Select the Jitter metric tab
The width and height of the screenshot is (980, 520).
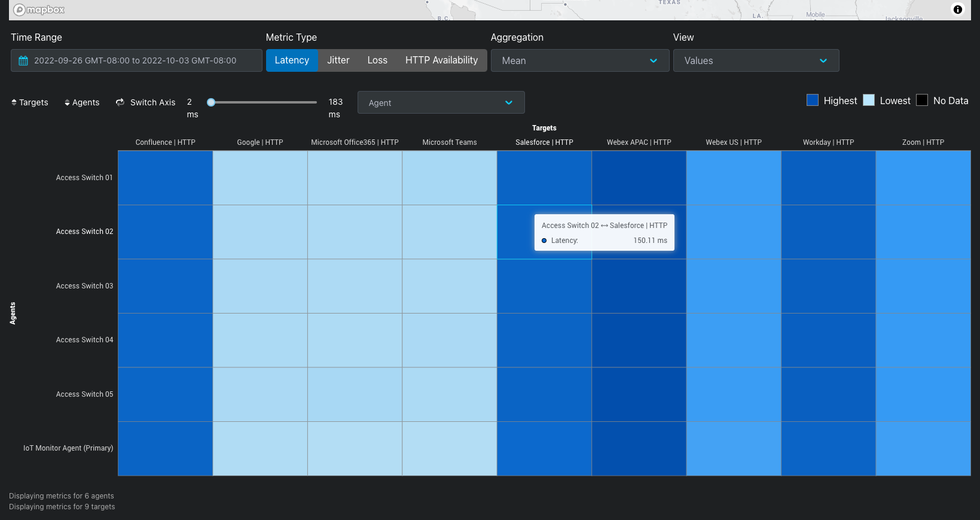click(x=338, y=60)
